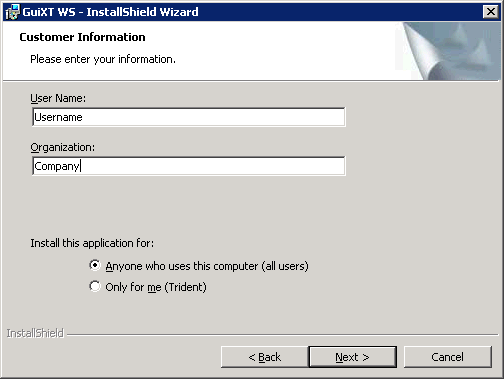Select the all users radio button

tap(95, 265)
